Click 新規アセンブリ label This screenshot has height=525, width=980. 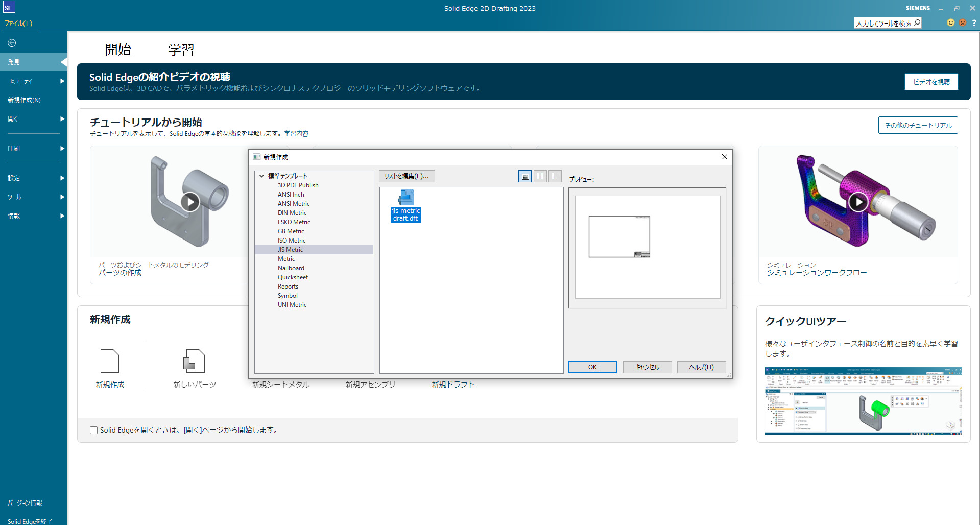(370, 384)
